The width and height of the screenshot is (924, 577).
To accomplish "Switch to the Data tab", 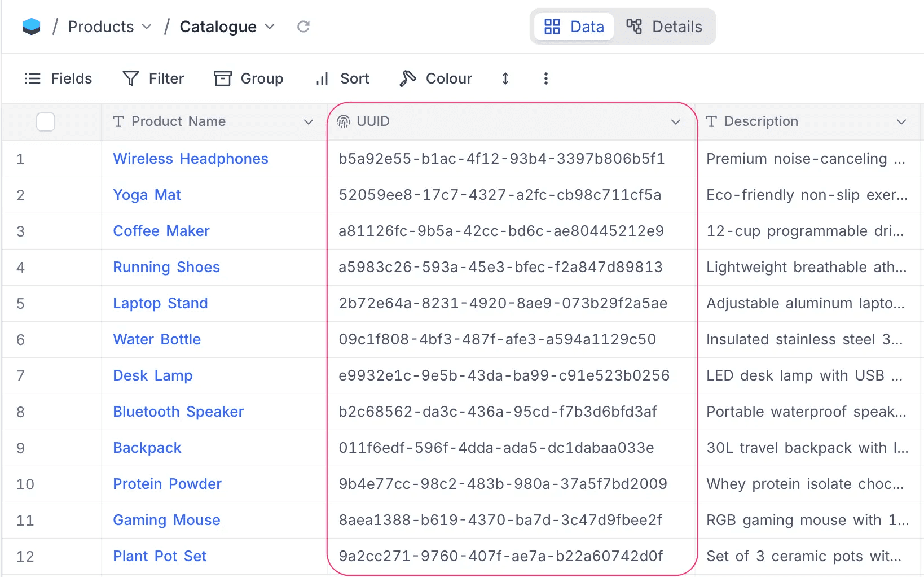I will click(574, 26).
